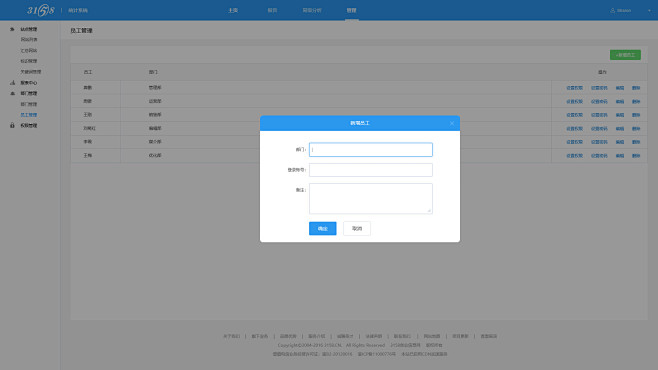The height and width of the screenshot is (370, 658).
Task: Set password for the third employee row
Action: click(599, 115)
